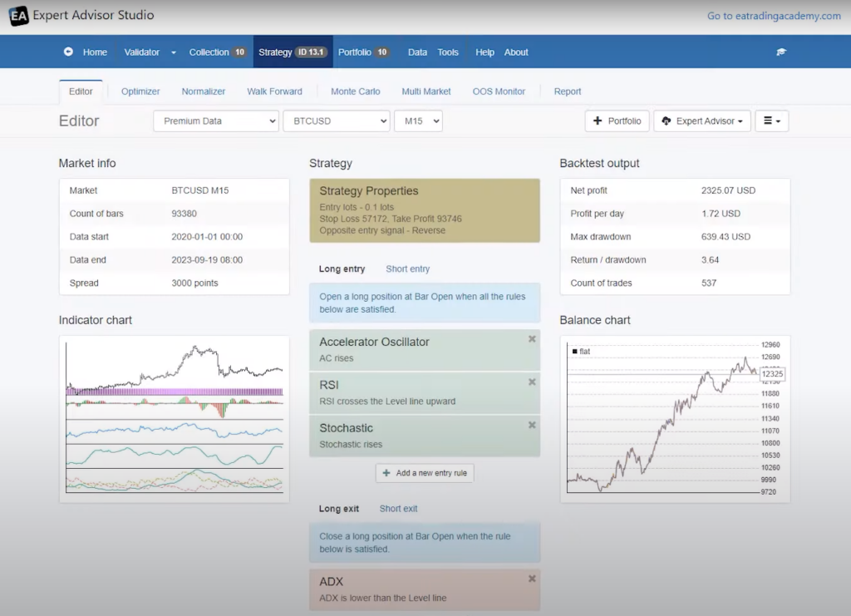Delete the Stochastic rule using X

[x=532, y=426]
